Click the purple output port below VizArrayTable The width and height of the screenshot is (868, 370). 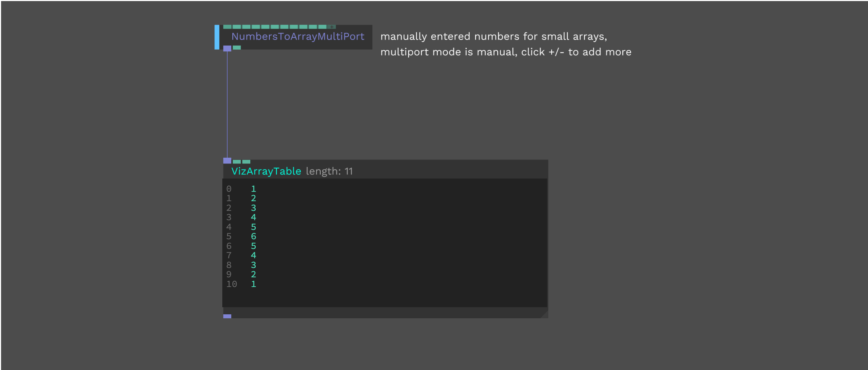click(x=227, y=316)
